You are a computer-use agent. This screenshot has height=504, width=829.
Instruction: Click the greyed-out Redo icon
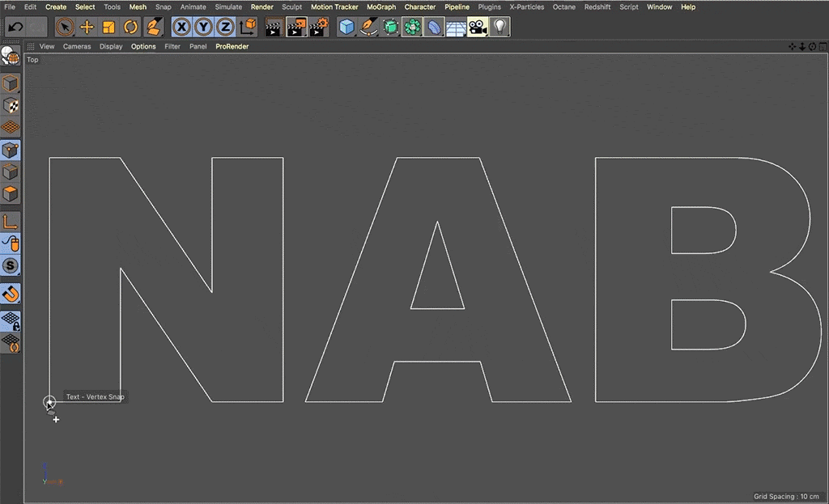[36, 27]
